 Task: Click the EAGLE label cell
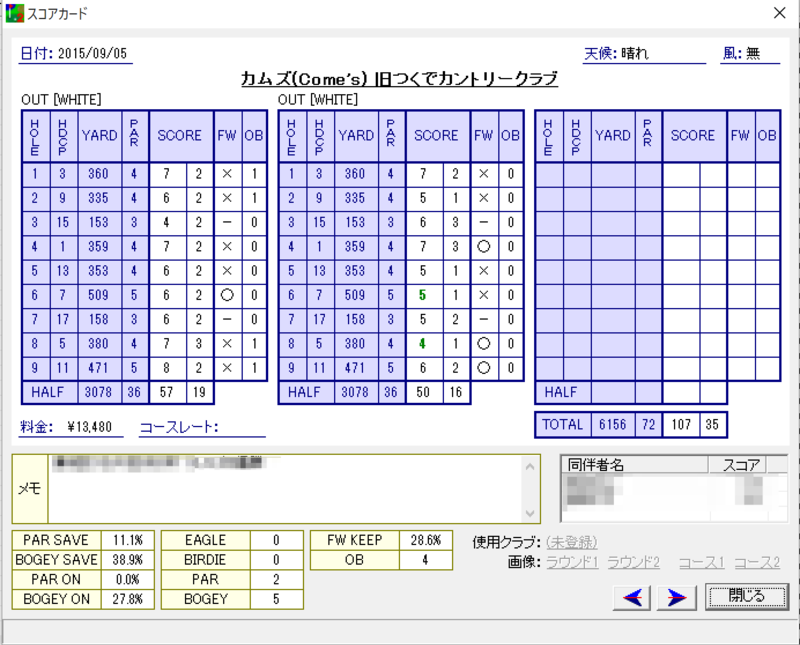206,540
